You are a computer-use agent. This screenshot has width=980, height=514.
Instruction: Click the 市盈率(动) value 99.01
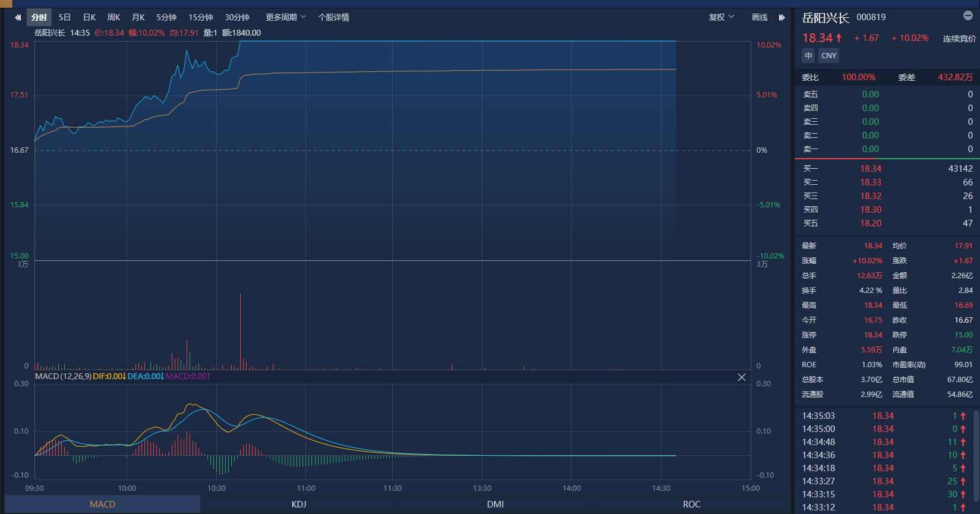(x=963, y=365)
